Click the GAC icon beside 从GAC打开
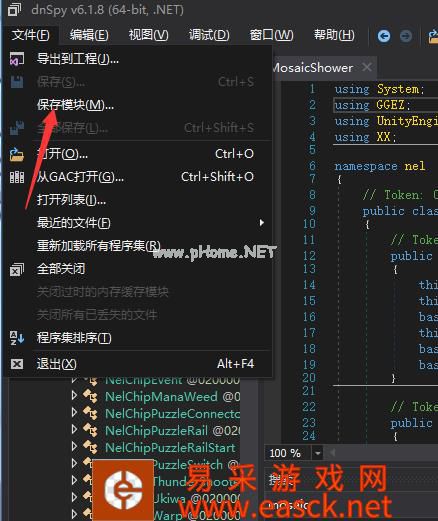This screenshot has width=438, height=521. [x=17, y=177]
